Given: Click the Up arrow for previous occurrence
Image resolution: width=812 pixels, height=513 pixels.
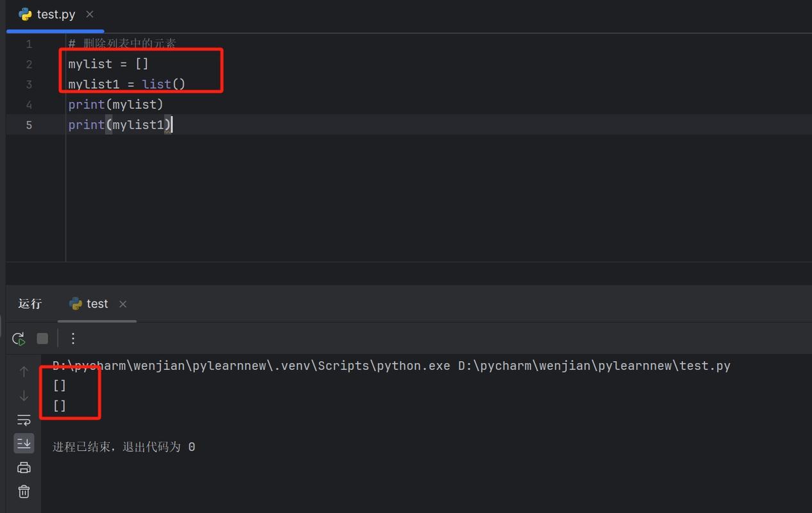Looking at the screenshot, I should pyautogui.click(x=24, y=371).
